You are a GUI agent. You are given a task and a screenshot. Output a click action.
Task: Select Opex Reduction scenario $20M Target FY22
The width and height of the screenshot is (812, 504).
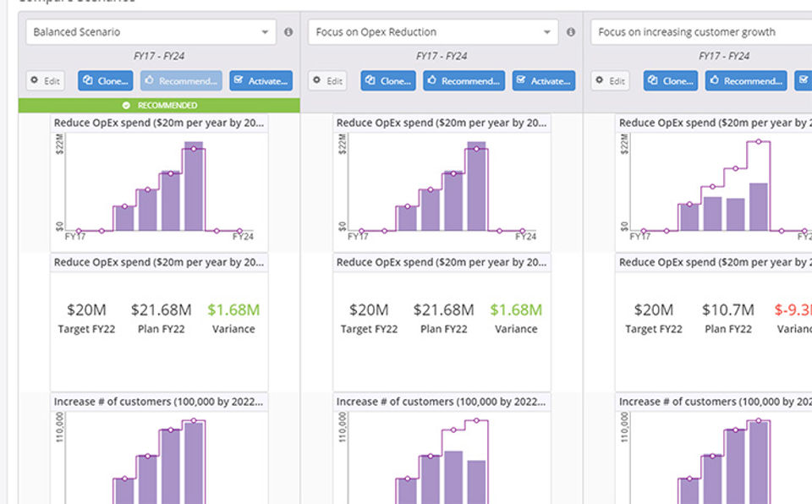click(x=369, y=310)
